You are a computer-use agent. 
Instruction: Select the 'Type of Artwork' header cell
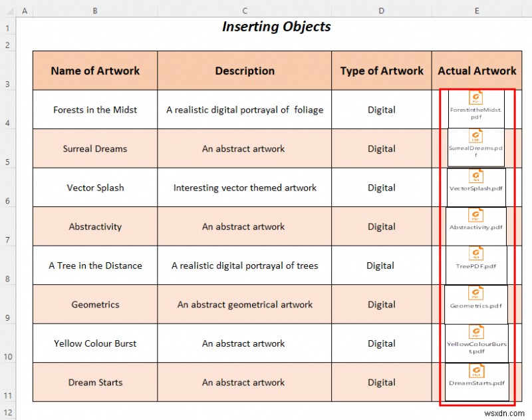pos(381,71)
